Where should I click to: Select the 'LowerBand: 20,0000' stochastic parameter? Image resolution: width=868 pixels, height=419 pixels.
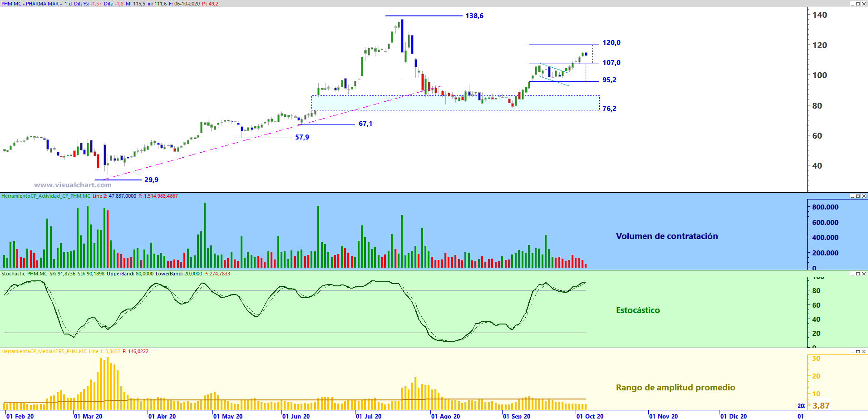(179, 274)
